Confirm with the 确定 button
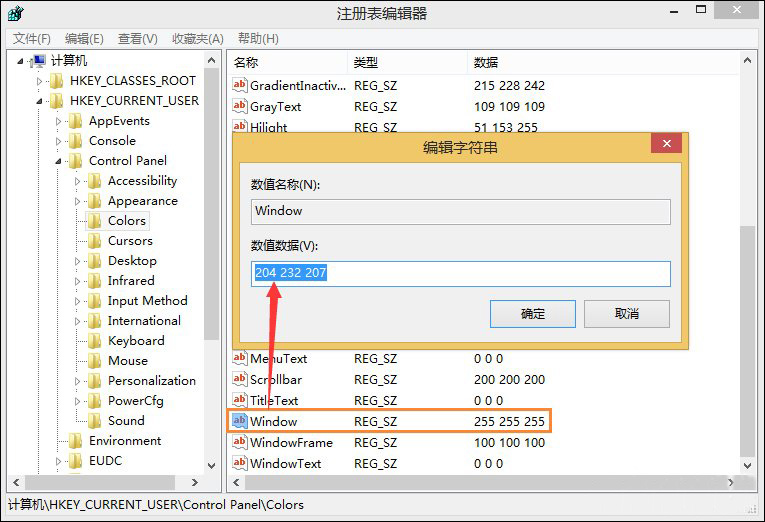The height and width of the screenshot is (522, 765). pos(533,314)
